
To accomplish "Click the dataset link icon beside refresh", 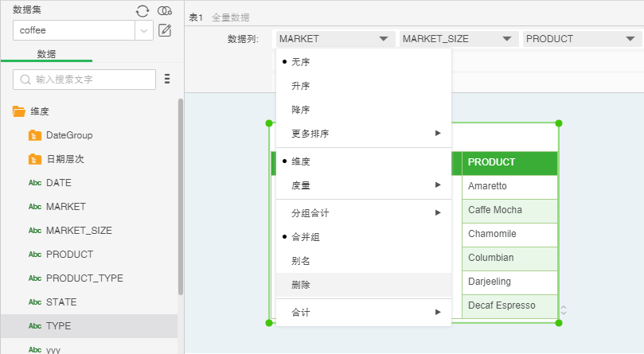I will click(165, 10).
